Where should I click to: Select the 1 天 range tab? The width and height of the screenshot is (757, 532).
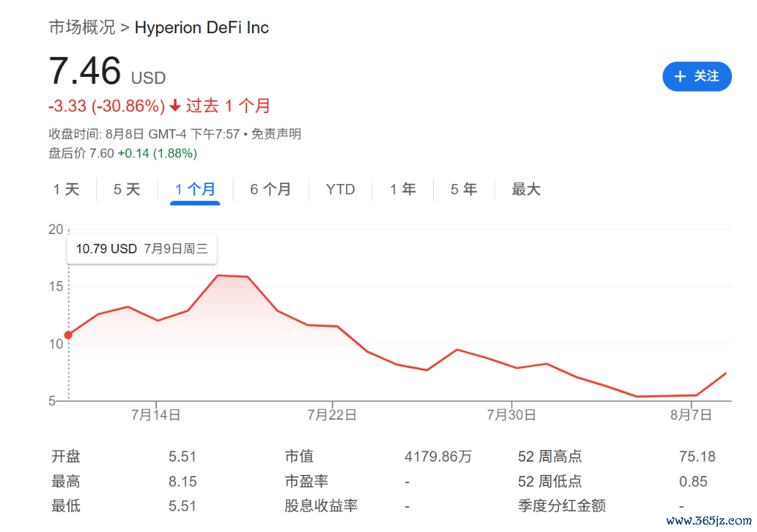point(66,189)
